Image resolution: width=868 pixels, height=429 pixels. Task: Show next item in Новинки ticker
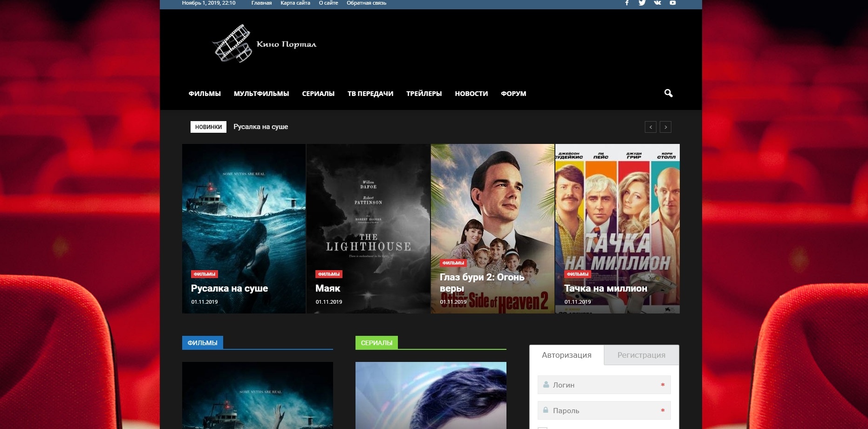click(x=665, y=127)
